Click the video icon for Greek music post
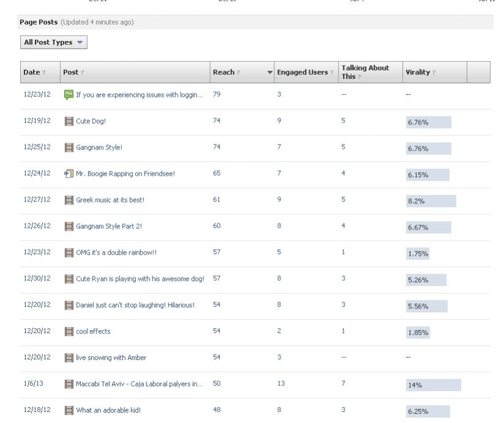This screenshot has width=504, height=423. 69,200
